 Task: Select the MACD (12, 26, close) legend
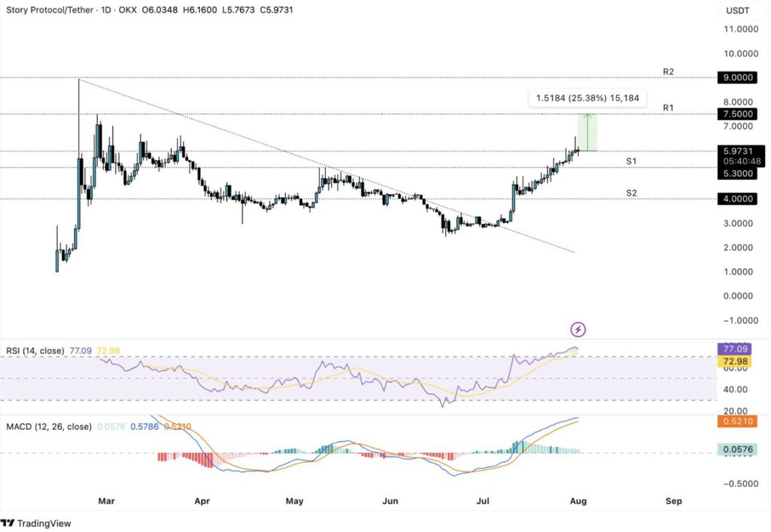[49, 427]
